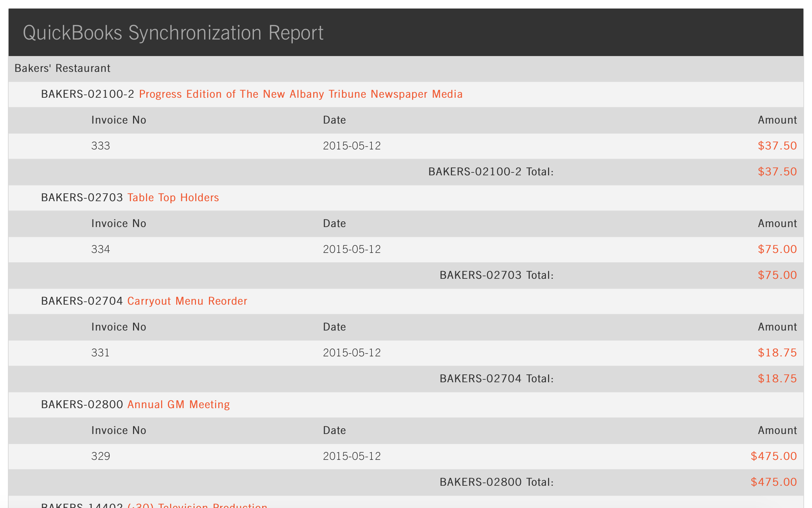Click the BAKERS-02704 Total amount $18.75

tap(777, 379)
